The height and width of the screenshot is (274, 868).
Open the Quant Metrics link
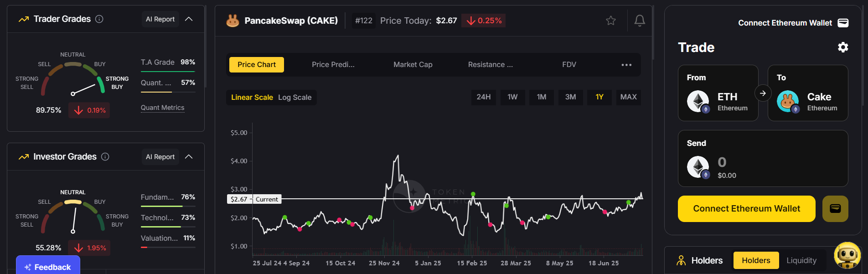pyautogui.click(x=163, y=108)
